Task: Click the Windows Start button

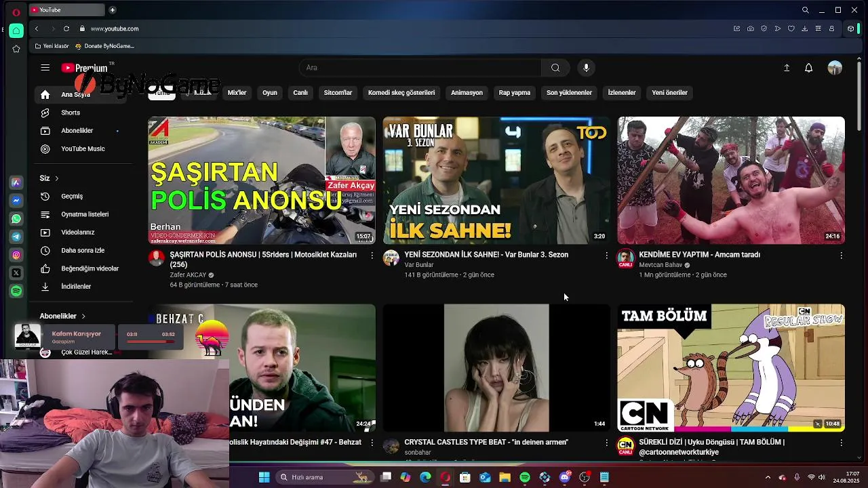Action: (x=264, y=477)
